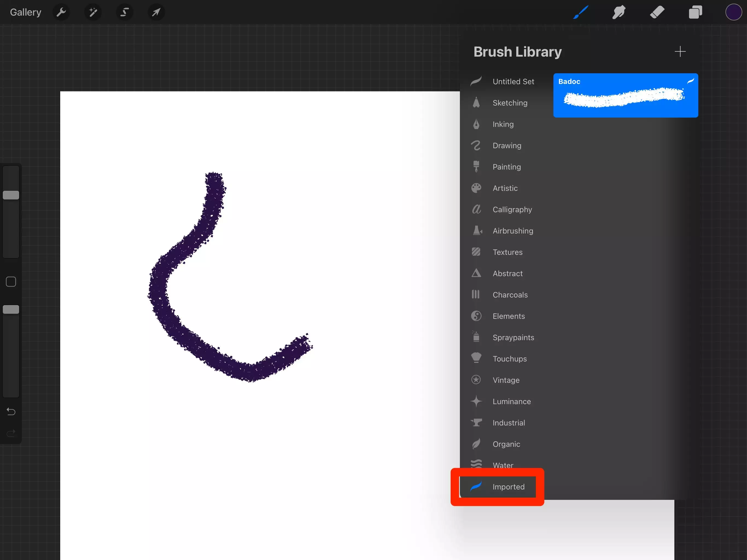This screenshot has height=560, width=747.
Task: Select the Badoc brush preview
Action: [x=625, y=96]
